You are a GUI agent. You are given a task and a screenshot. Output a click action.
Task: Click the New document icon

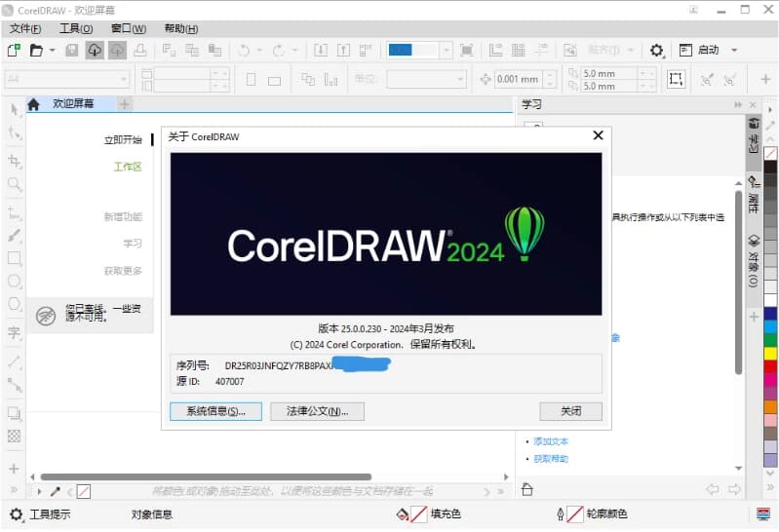click(14, 50)
